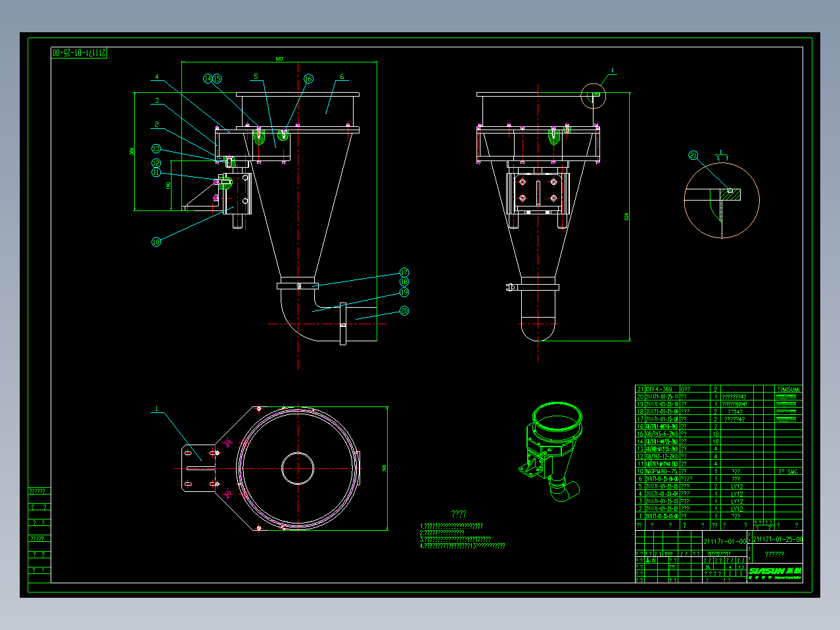Screen dimensions: 840x630
Task: Click title block number 211171-01-25-00
Action: click(777, 539)
